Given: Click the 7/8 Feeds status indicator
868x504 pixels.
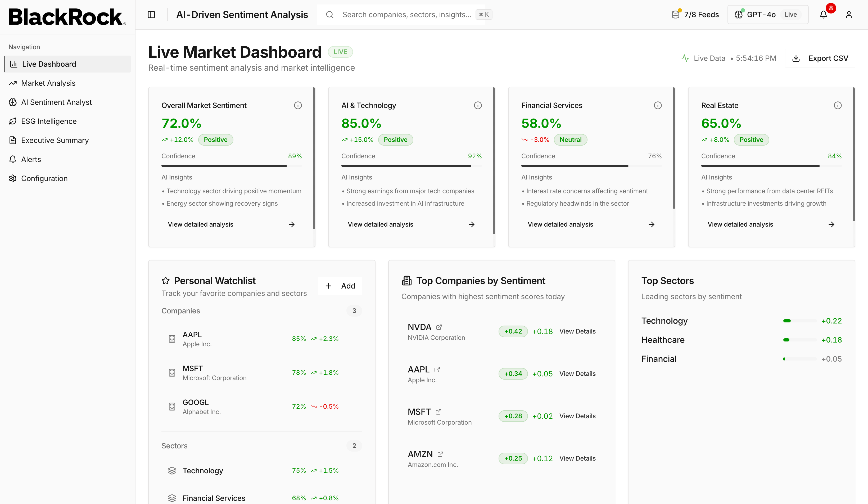Looking at the screenshot, I should click(x=695, y=15).
